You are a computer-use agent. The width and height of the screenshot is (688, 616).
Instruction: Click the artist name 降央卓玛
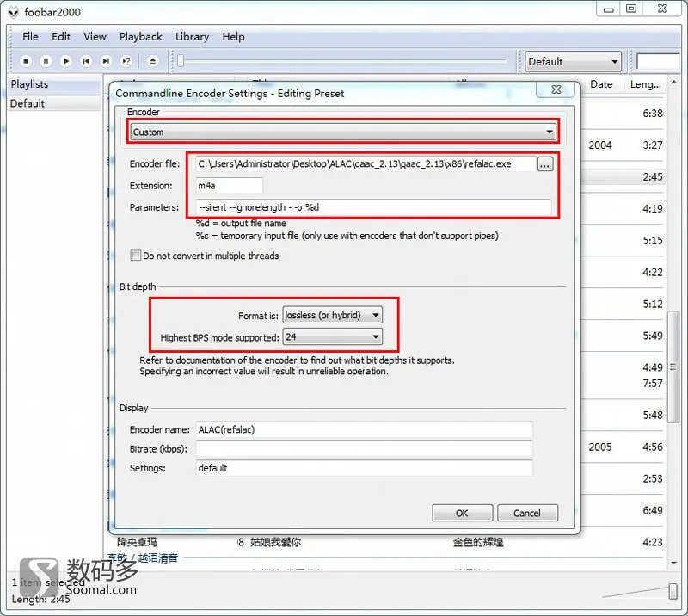137,542
